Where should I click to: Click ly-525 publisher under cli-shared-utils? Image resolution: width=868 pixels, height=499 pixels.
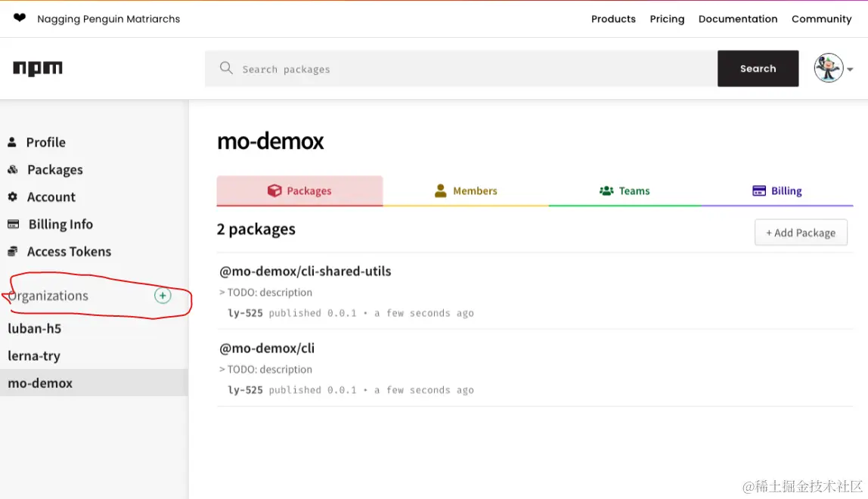(x=245, y=313)
